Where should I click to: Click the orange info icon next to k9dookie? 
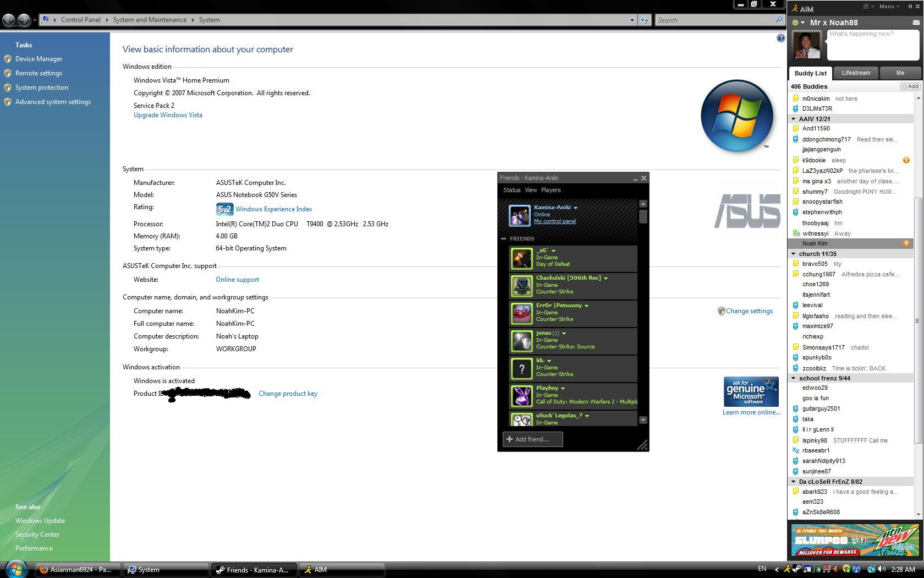pyautogui.click(x=906, y=160)
